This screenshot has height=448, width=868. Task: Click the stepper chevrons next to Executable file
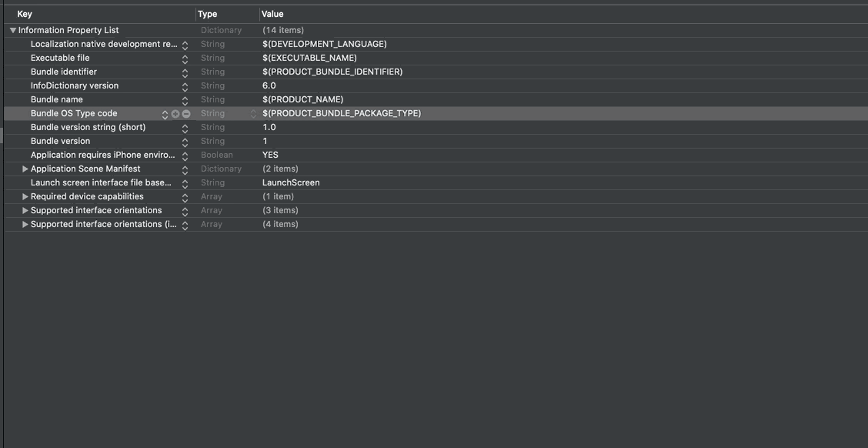click(185, 58)
